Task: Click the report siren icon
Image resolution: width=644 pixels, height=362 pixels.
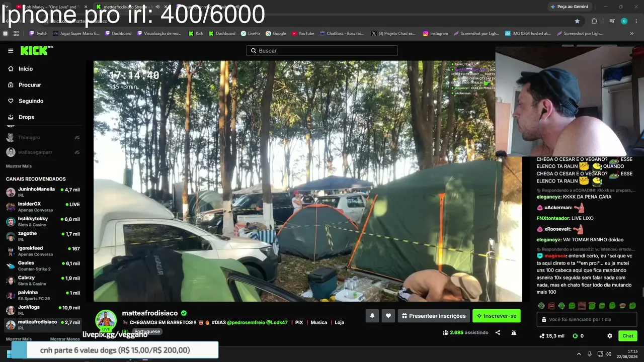Action: point(514,332)
